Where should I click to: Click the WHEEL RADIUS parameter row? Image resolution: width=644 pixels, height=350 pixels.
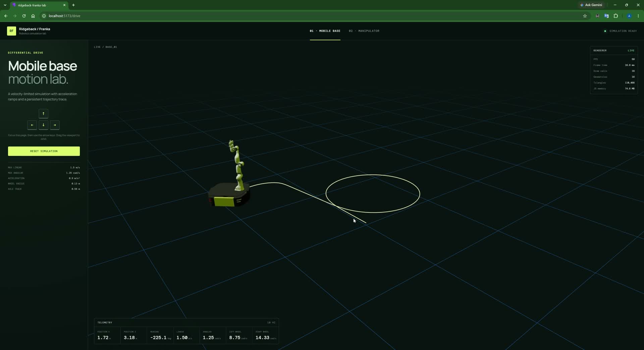point(44,184)
